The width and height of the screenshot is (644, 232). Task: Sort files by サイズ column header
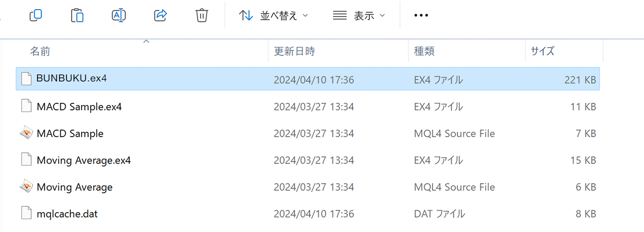tap(564, 51)
